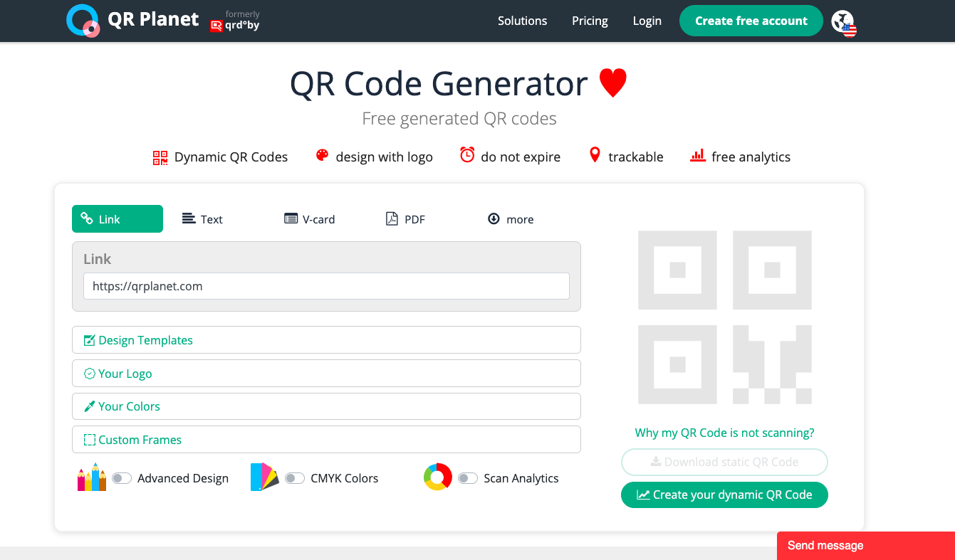Image resolution: width=955 pixels, height=560 pixels.
Task: Select the Link tab
Action: [118, 219]
